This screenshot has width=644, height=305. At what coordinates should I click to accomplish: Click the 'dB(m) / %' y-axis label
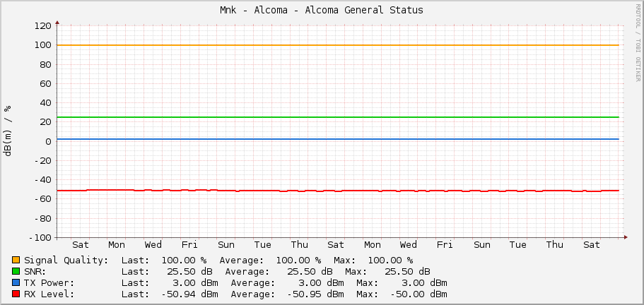click(x=8, y=131)
